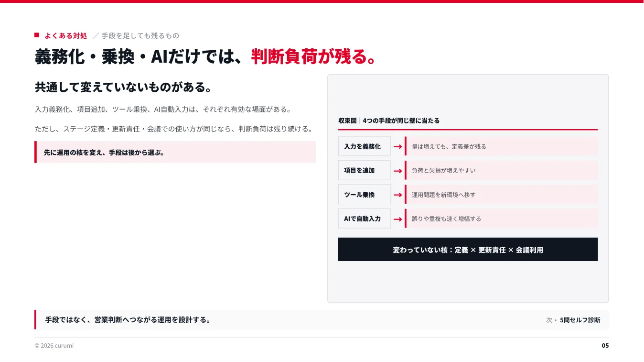
Task: Click the 次 label in the footer bar
Action: [549, 320]
